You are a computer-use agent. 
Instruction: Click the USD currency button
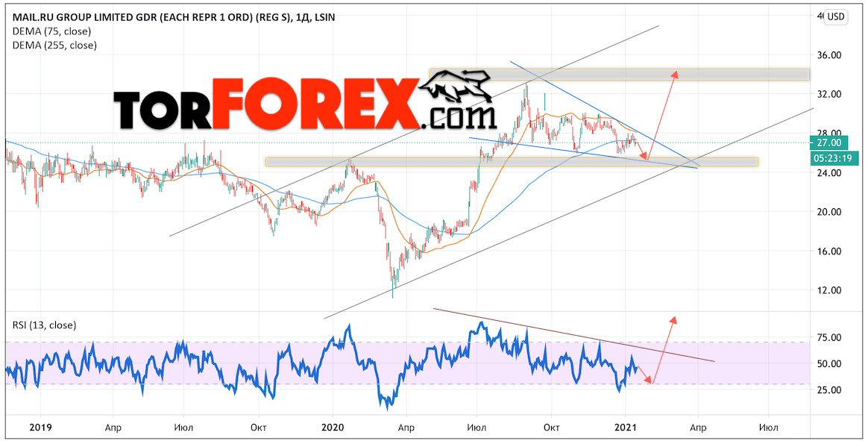click(836, 16)
